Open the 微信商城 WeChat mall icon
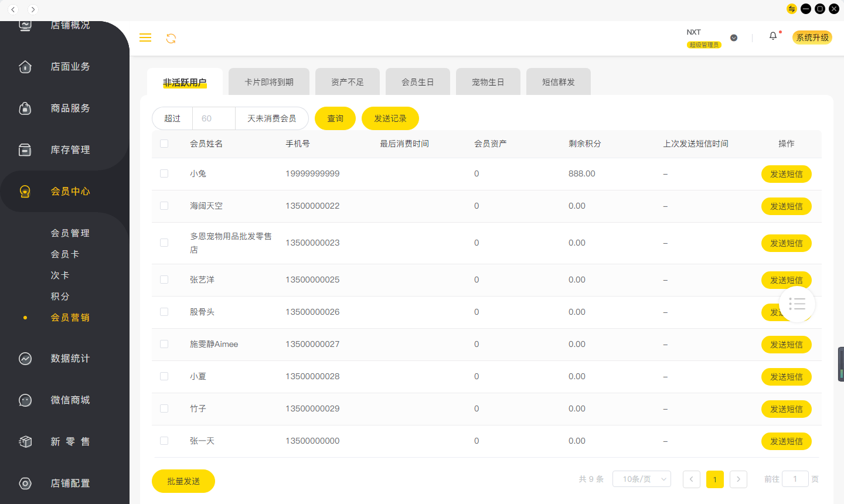The image size is (844, 504). 25,400
